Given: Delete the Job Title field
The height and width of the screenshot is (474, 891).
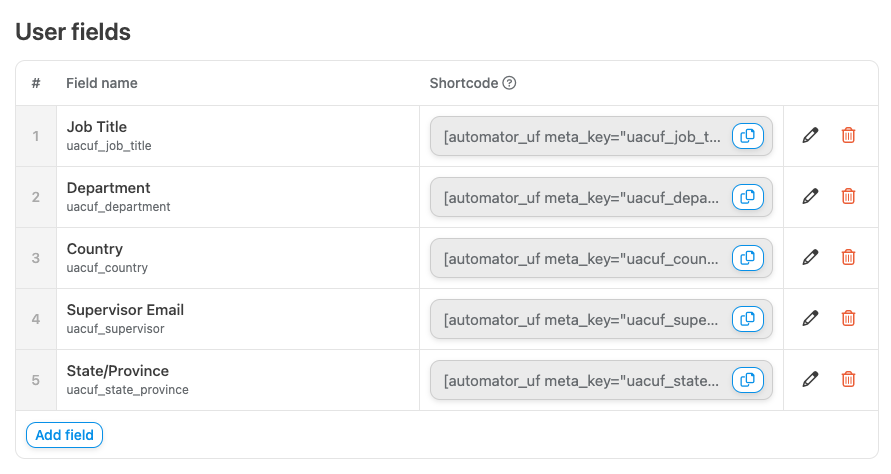Looking at the screenshot, I should (x=848, y=136).
